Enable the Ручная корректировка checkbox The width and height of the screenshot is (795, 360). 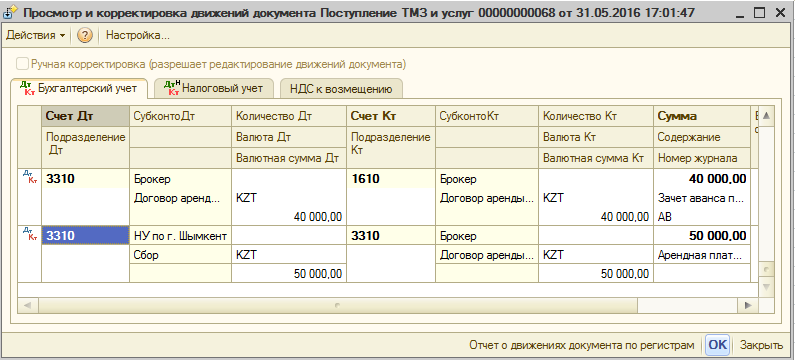[x=22, y=64]
